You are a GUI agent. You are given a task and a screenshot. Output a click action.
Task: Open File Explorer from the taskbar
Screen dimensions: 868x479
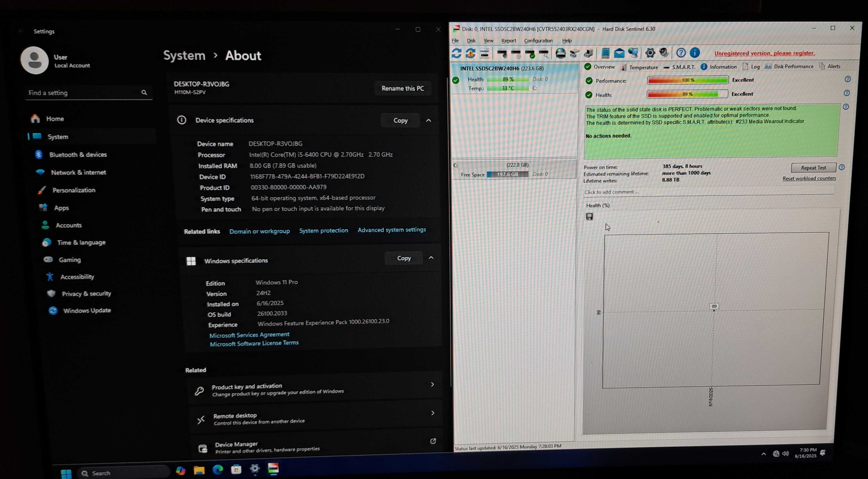point(199,470)
